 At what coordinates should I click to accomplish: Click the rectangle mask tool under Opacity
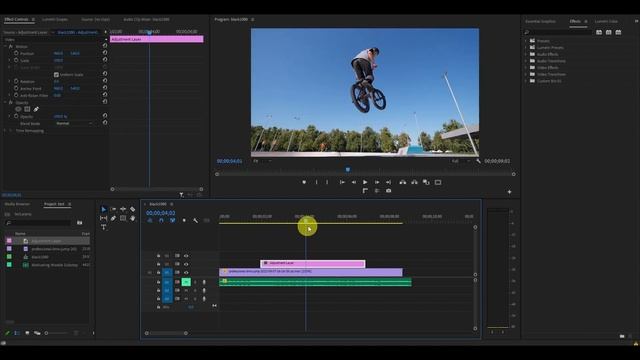27,109
